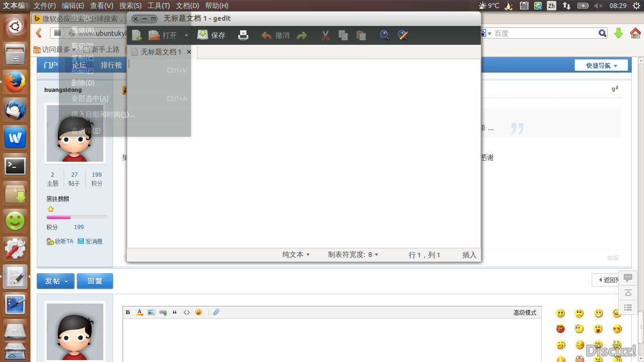Toggle code tag in the reply editor
This screenshot has height=362, width=644.
pyautogui.click(x=187, y=312)
